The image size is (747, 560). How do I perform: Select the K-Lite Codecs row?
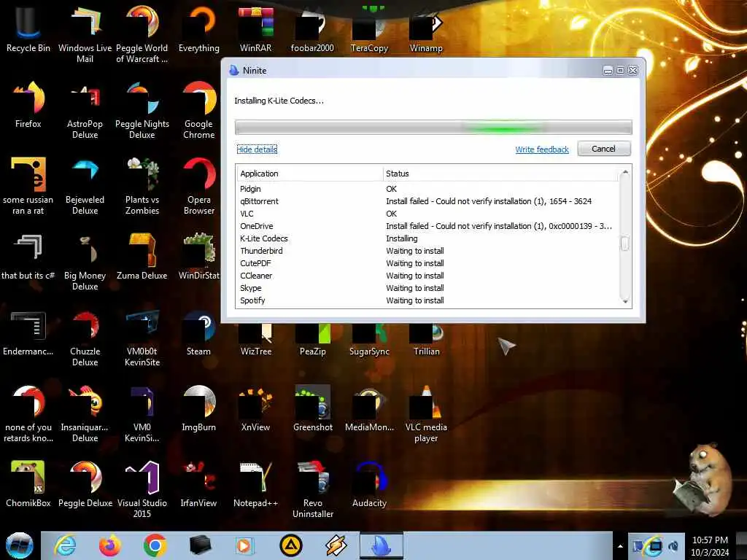tap(427, 238)
